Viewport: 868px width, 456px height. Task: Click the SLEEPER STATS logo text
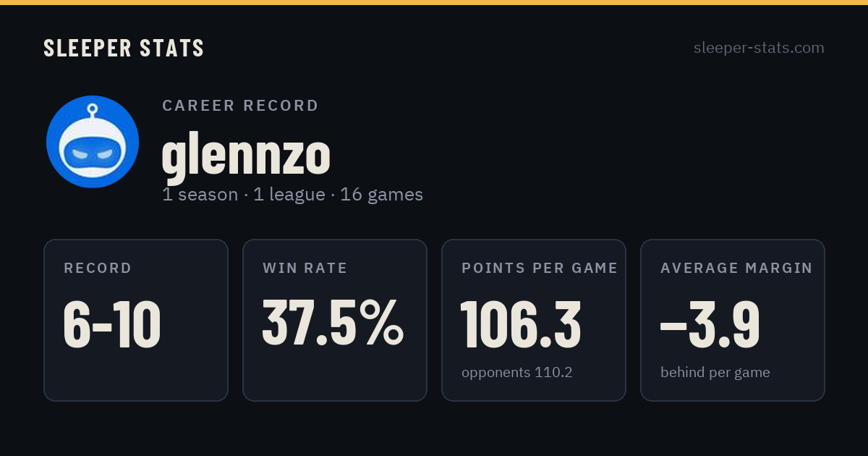[x=124, y=48]
